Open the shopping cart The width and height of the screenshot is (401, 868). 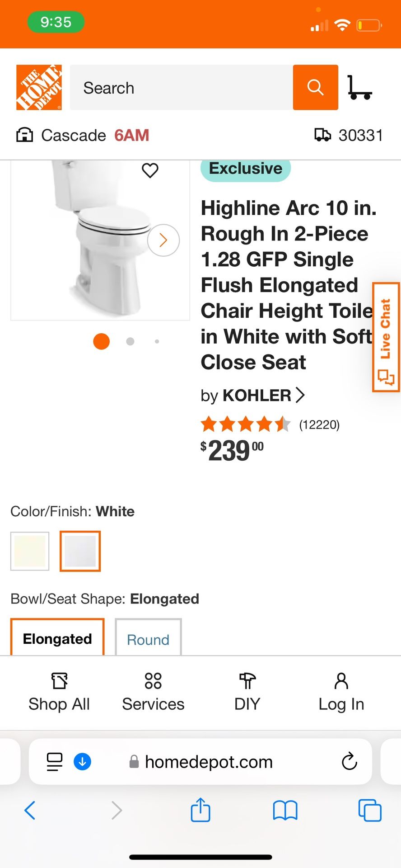click(359, 87)
